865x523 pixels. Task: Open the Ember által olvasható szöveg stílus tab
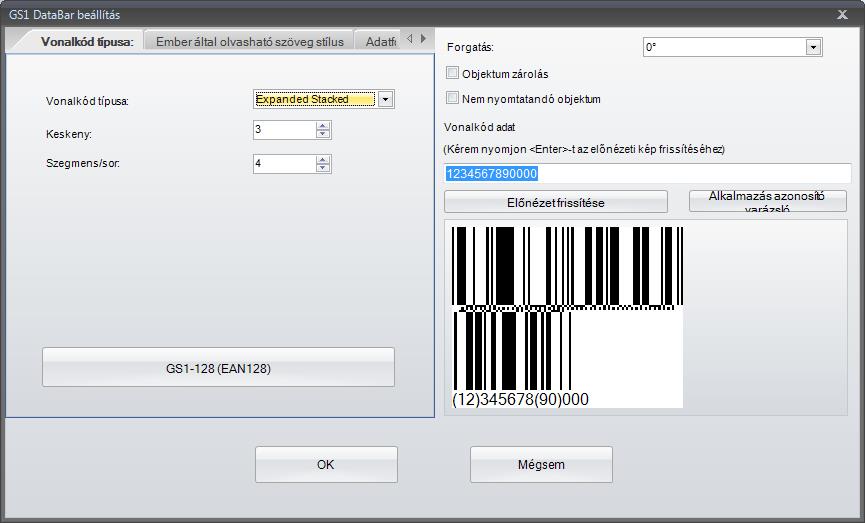tap(249, 41)
